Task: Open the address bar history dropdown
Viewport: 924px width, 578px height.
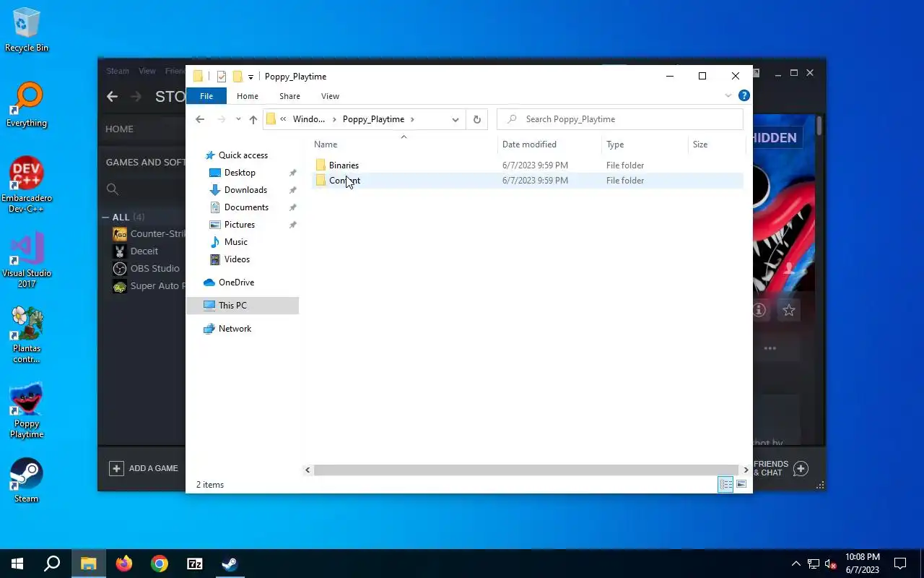Action: pos(456,119)
